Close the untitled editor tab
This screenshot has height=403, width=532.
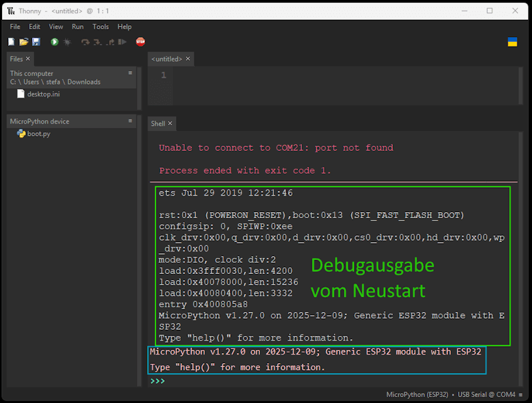pyautogui.click(x=187, y=59)
